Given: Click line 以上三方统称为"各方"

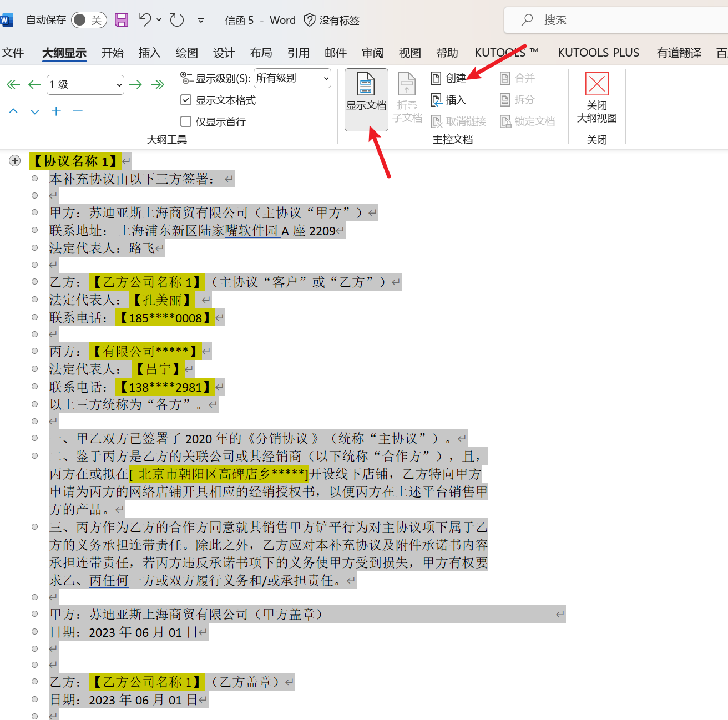Looking at the screenshot, I should [133, 404].
